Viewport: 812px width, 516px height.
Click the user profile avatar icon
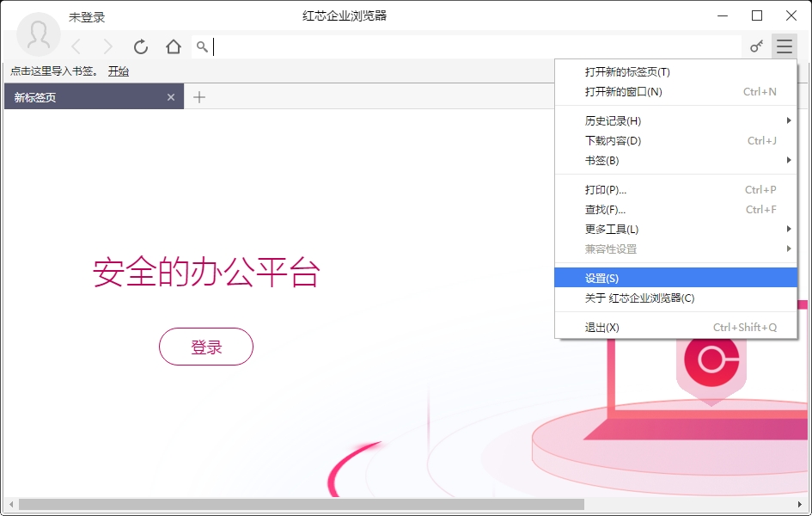39,34
